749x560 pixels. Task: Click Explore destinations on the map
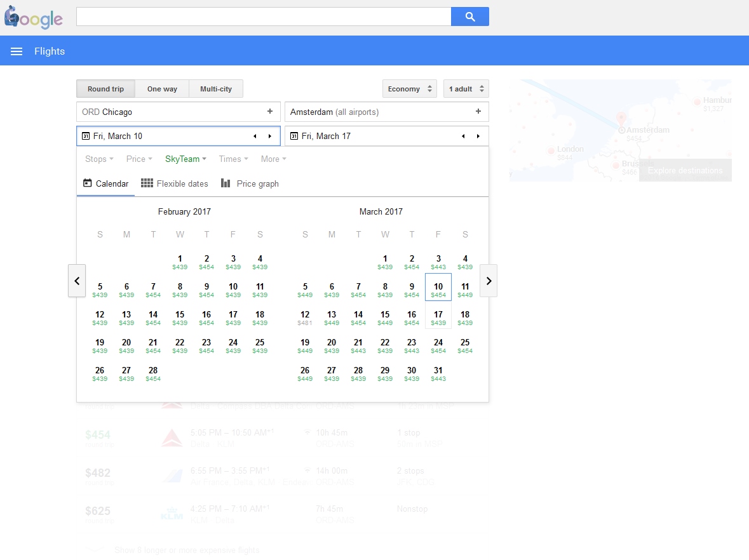tap(685, 170)
